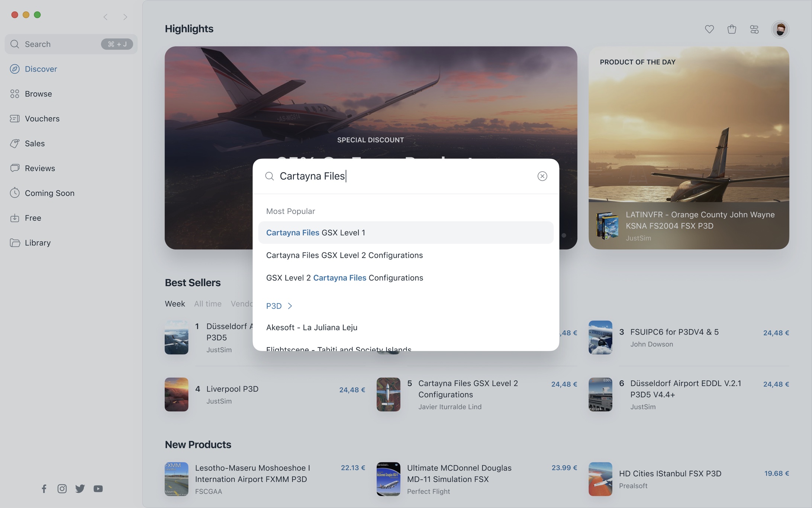Click the 23.99 € price
The image size is (812, 508).
(564, 468)
